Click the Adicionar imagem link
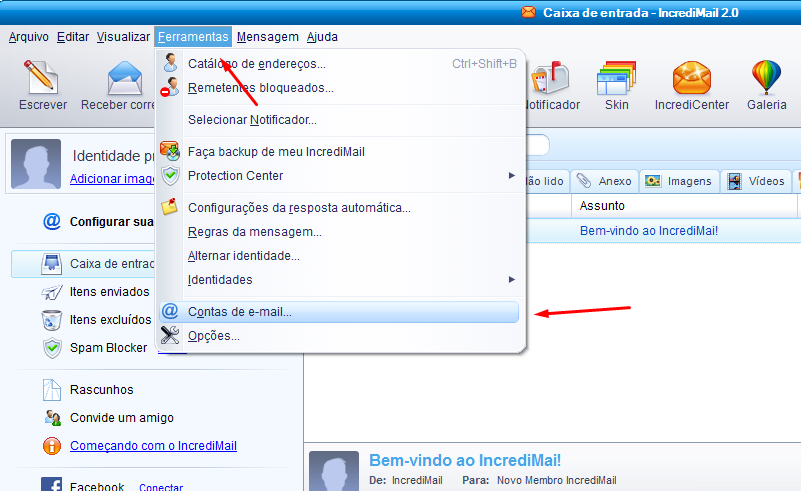The width and height of the screenshot is (801, 491). pos(112,178)
